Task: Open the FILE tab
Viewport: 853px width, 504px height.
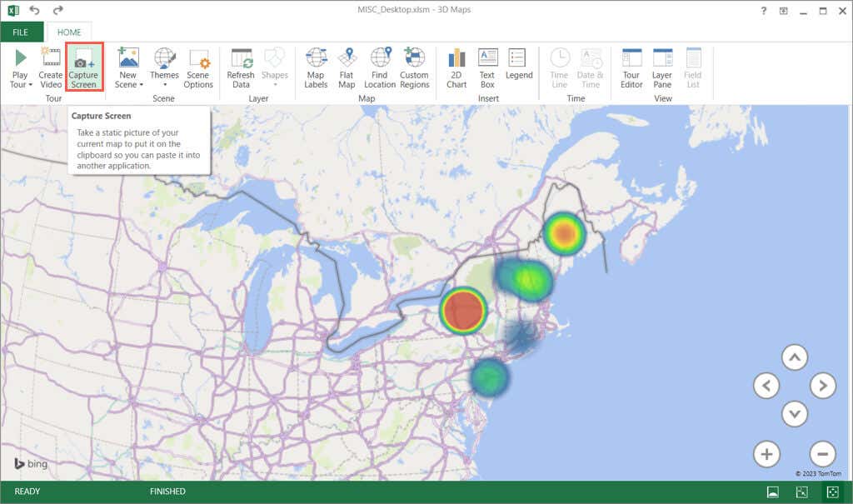Action: pyautogui.click(x=21, y=32)
